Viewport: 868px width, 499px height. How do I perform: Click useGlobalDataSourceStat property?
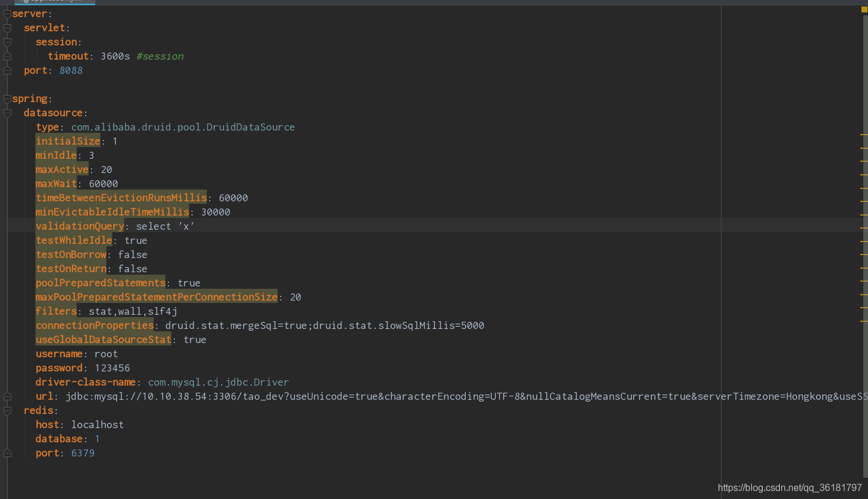coord(103,340)
